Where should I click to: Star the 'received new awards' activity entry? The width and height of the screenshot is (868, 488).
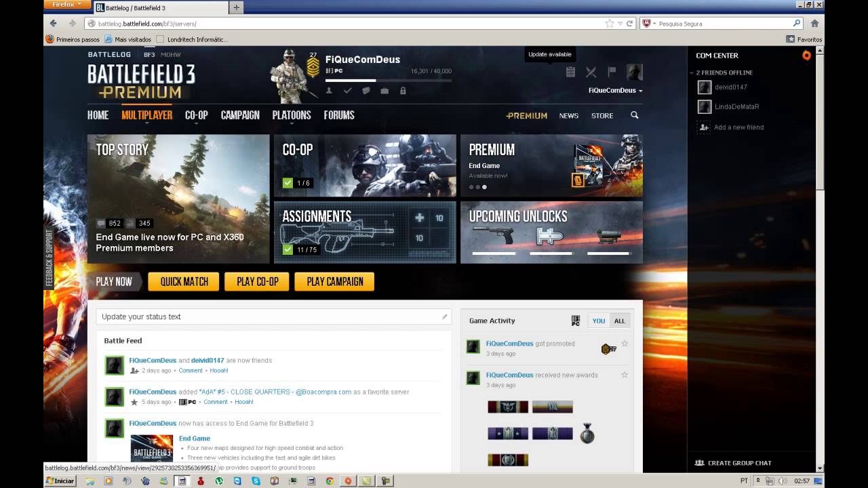point(625,375)
